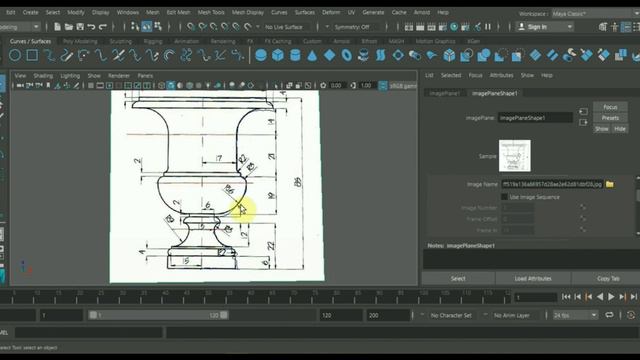This screenshot has width=640, height=360.
Task: Pick the Pencil Curve tool on shelf
Action: point(67,55)
